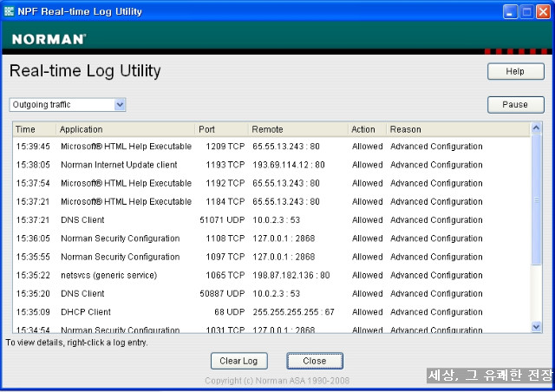Click the Help button
555x392 pixels.
pos(516,71)
